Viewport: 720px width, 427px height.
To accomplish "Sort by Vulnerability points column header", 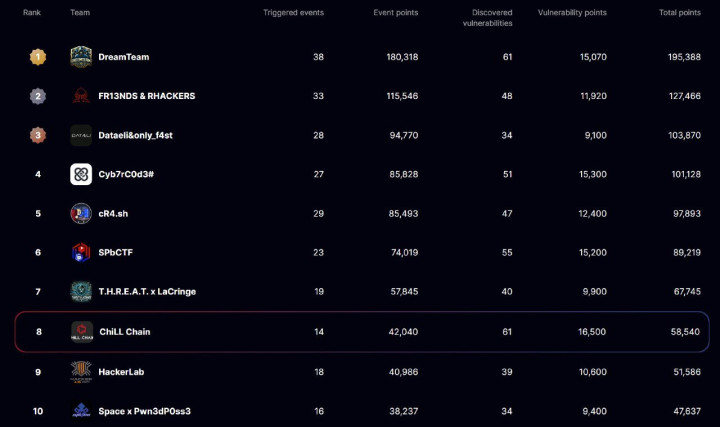I will [572, 13].
